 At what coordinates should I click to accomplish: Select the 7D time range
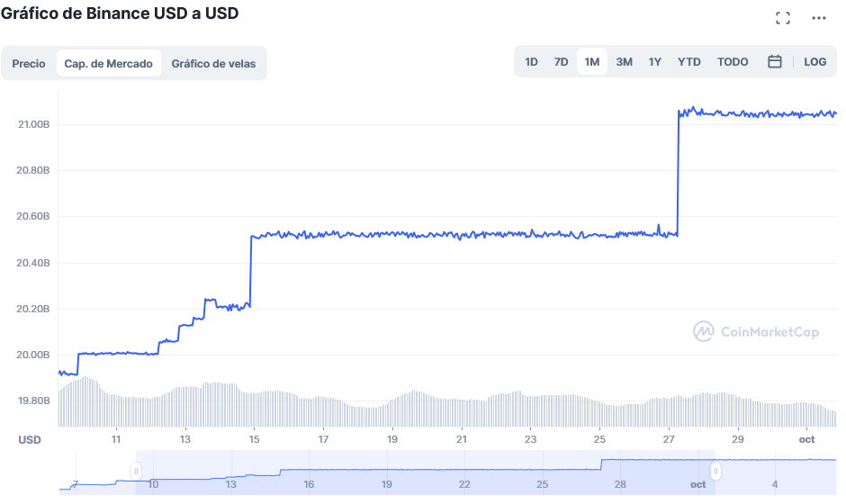pos(561,62)
